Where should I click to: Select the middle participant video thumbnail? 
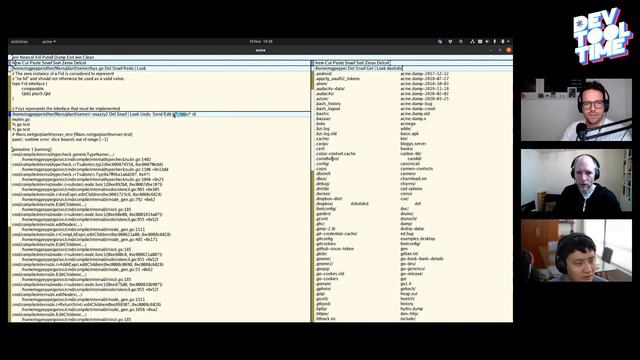click(576, 180)
